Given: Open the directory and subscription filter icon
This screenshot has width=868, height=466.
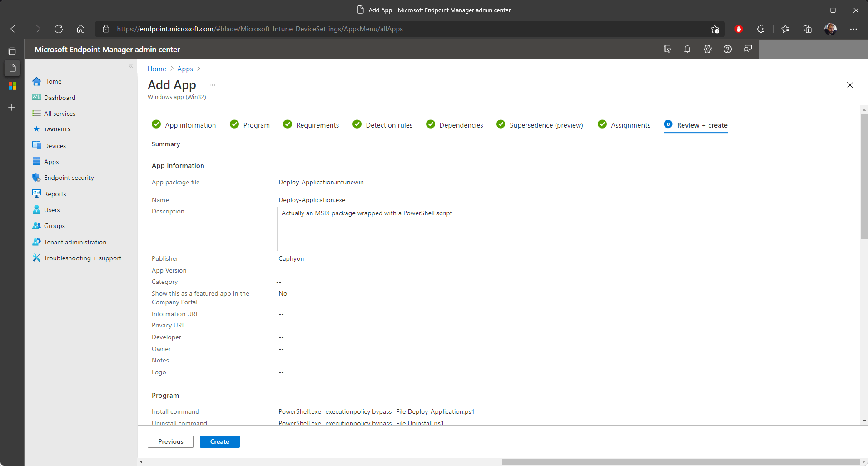Looking at the screenshot, I should click(667, 49).
